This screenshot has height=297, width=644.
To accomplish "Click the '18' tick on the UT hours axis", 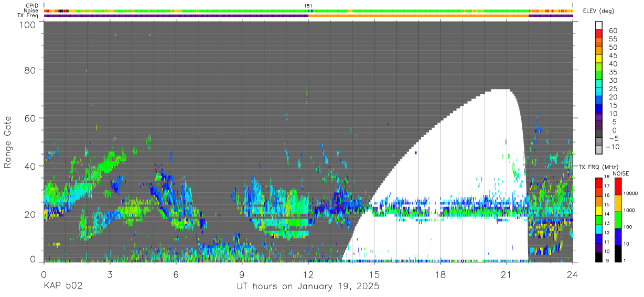I will (x=441, y=274).
